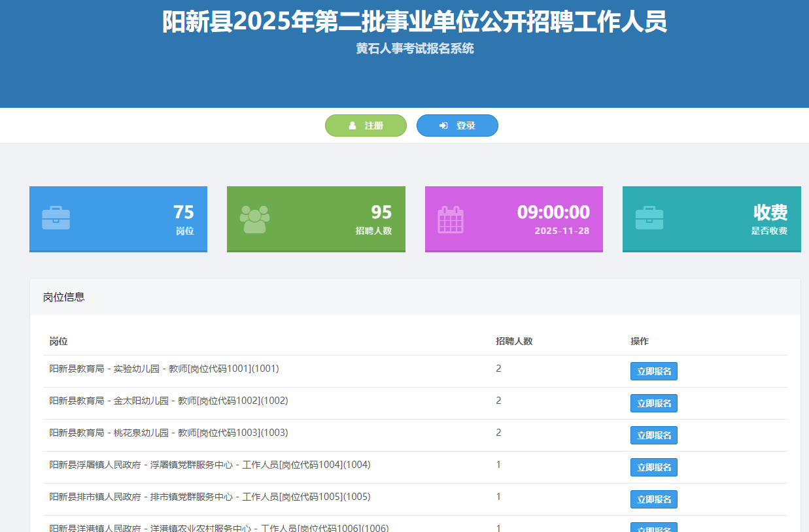The image size is (809, 532).
Task: Click the 黄石人事考试报名系统 subtitle
Action: click(415, 48)
